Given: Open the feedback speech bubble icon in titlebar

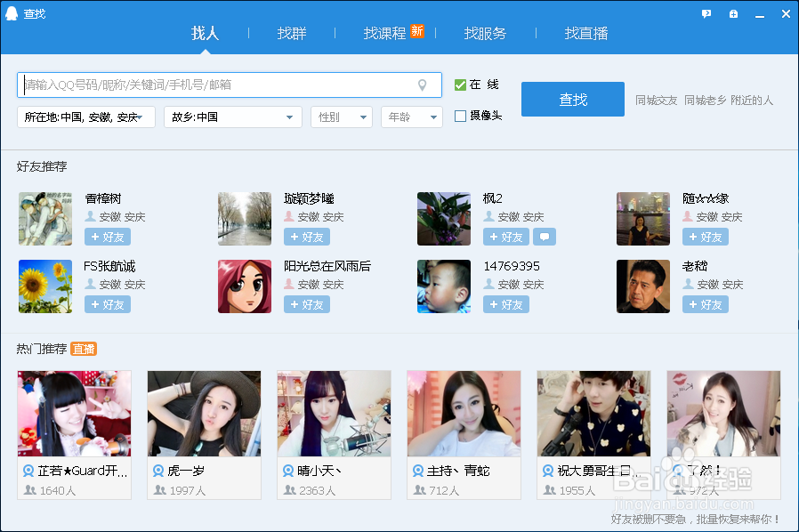Looking at the screenshot, I should [x=706, y=13].
